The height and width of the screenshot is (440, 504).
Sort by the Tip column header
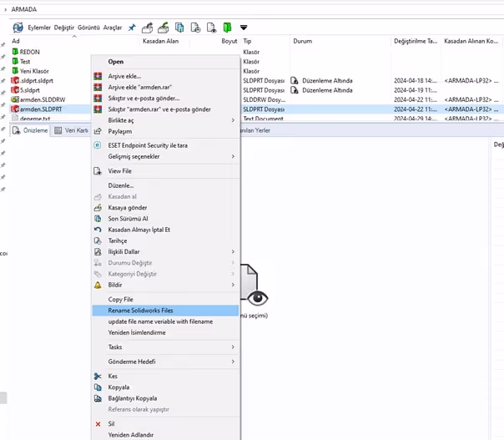[247, 41]
